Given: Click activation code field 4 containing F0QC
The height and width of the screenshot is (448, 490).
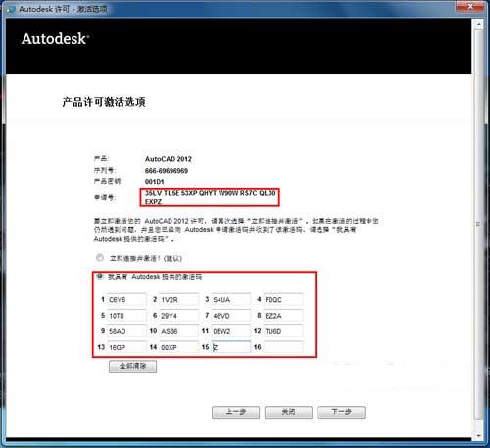Looking at the screenshot, I should point(283,300).
